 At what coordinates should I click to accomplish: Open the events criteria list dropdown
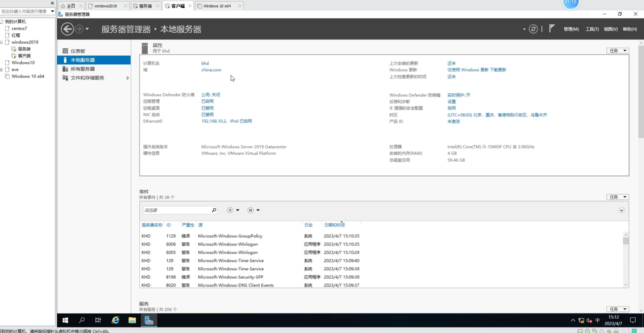(233, 210)
